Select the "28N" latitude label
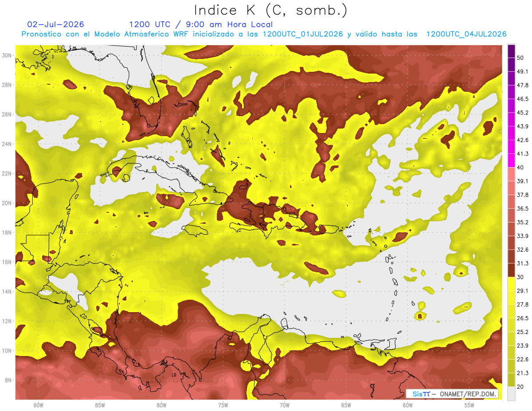Viewport: 532px width, 411px height. coord(7,85)
